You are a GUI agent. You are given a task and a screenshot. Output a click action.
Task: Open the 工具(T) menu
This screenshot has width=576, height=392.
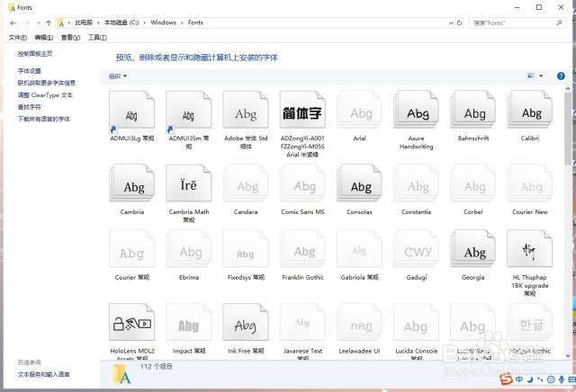pos(97,38)
